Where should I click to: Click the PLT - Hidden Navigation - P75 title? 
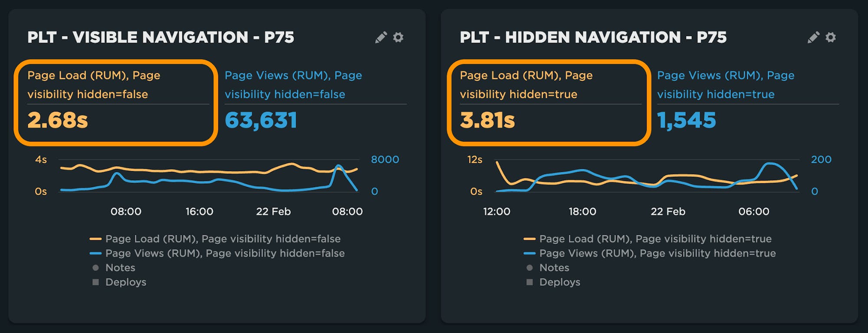click(593, 37)
